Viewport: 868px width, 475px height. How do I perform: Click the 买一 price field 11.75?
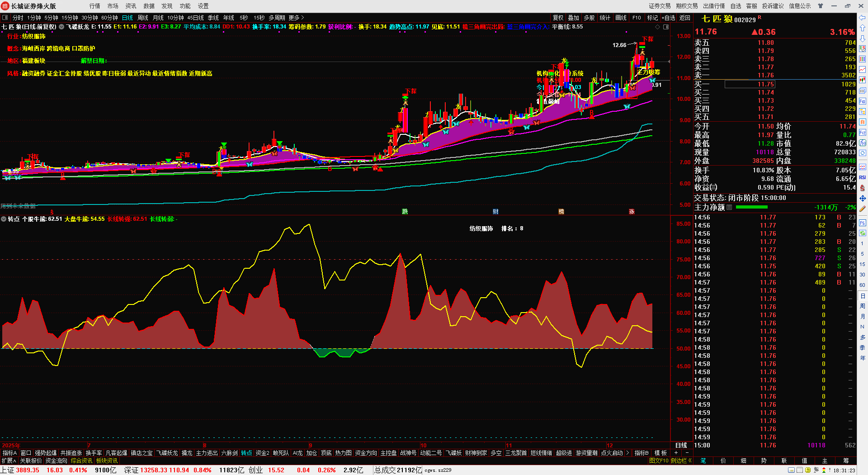(x=750, y=84)
